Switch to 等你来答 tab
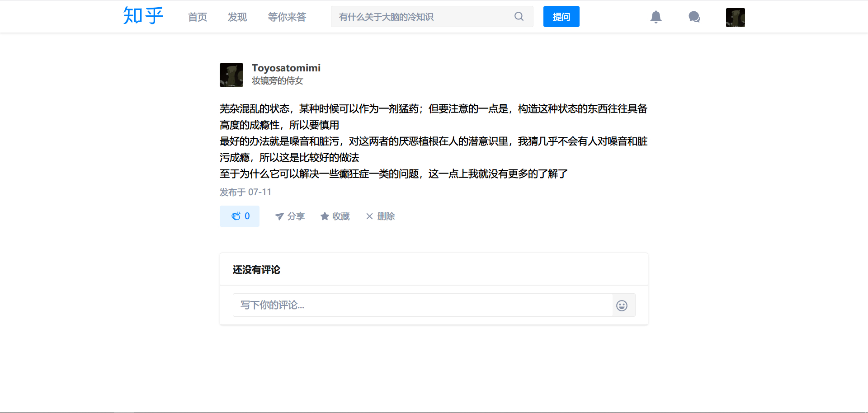Image resolution: width=868 pixels, height=413 pixels. tap(287, 17)
